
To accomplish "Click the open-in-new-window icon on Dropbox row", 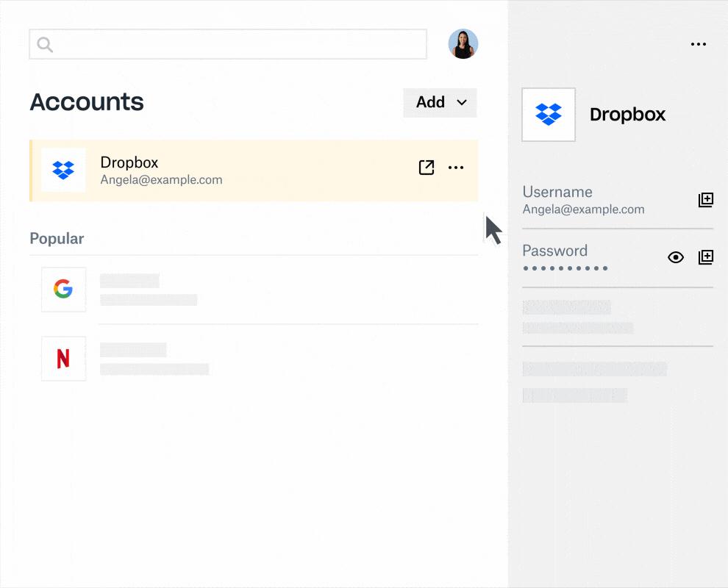I will [427, 168].
